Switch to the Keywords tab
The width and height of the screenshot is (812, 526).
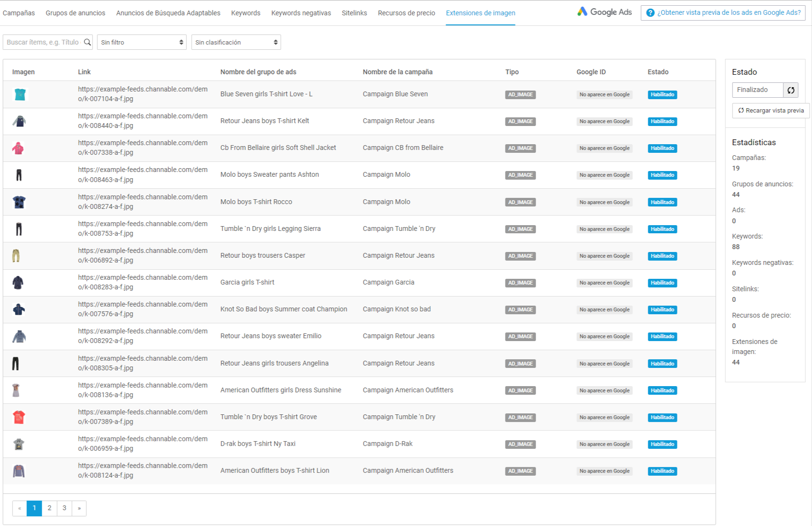coord(246,13)
